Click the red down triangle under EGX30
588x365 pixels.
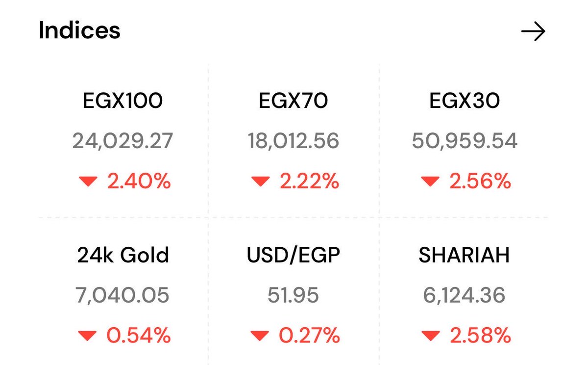[x=430, y=182]
